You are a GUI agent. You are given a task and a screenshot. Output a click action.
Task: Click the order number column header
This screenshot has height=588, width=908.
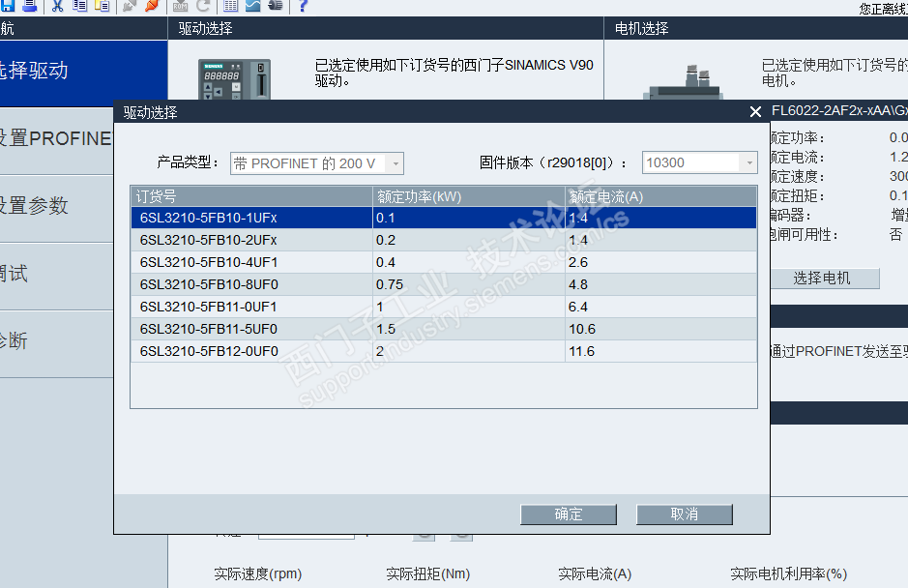pos(251,196)
